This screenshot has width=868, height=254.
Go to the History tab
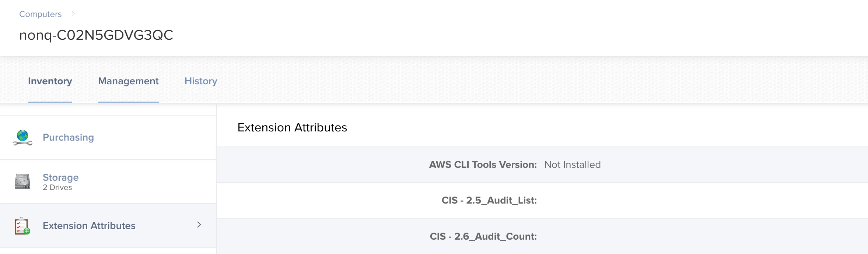201,81
